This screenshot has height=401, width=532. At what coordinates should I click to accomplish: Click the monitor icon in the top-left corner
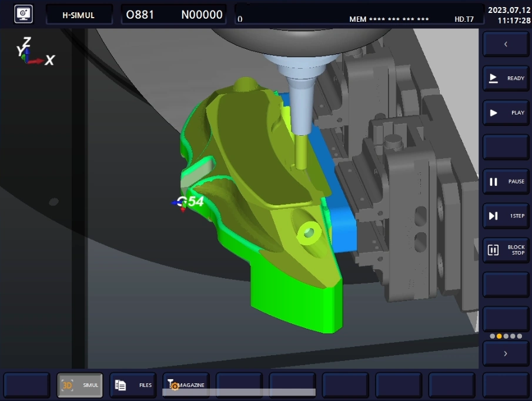(x=24, y=14)
